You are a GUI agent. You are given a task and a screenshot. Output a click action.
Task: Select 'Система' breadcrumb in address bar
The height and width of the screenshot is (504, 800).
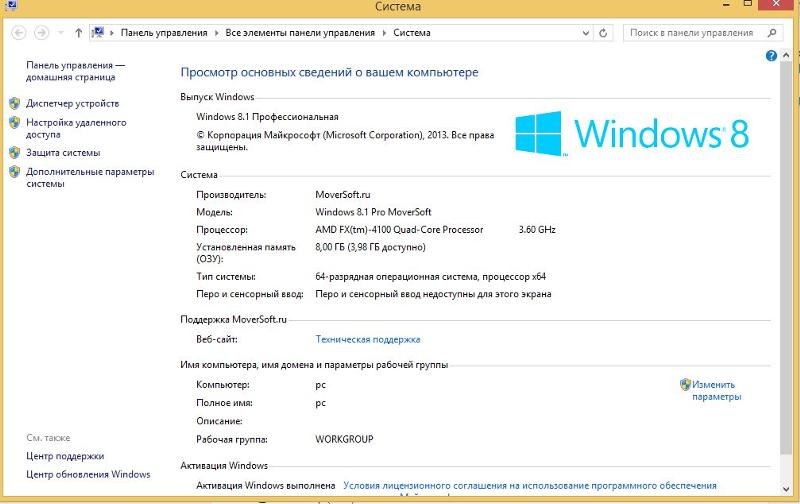(412, 33)
